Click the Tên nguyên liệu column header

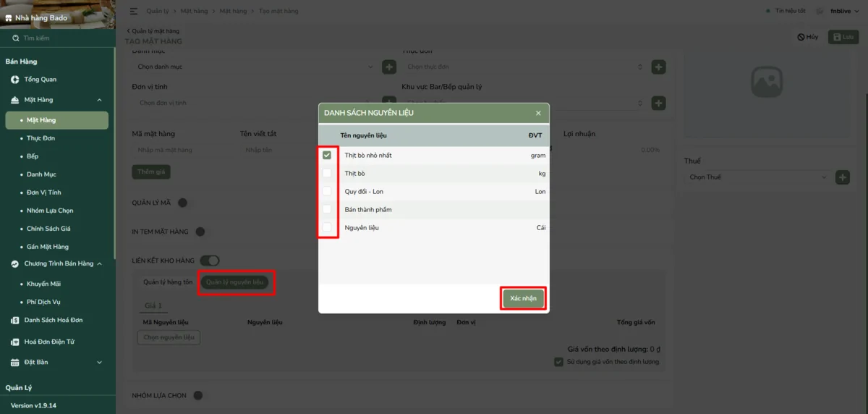tap(365, 135)
